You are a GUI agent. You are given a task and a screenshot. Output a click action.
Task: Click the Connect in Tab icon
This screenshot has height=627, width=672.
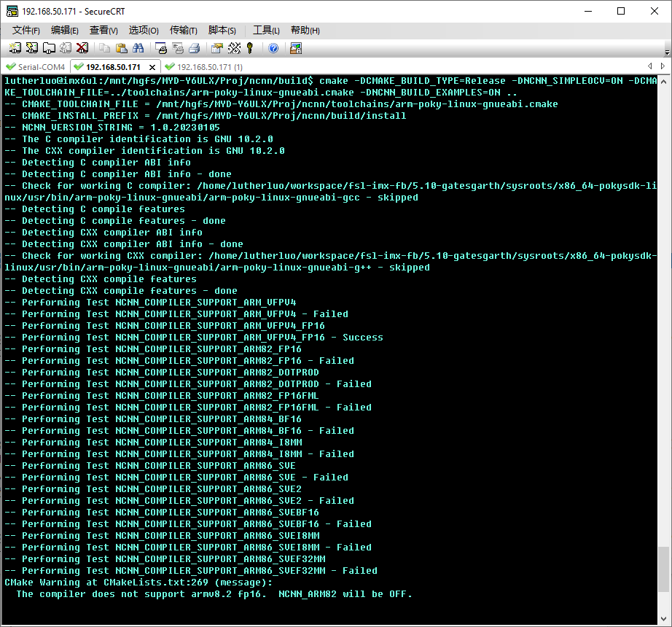pyautogui.click(x=48, y=48)
